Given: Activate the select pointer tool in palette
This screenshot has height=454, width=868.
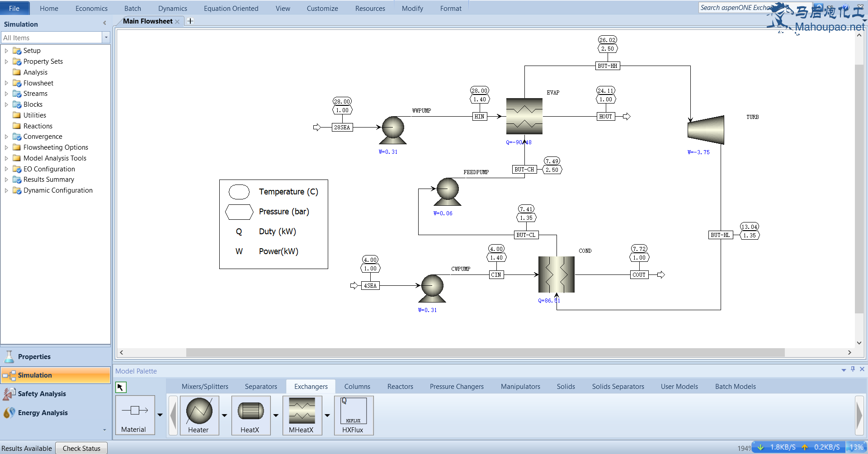Looking at the screenshot, I should click(121, 387).
